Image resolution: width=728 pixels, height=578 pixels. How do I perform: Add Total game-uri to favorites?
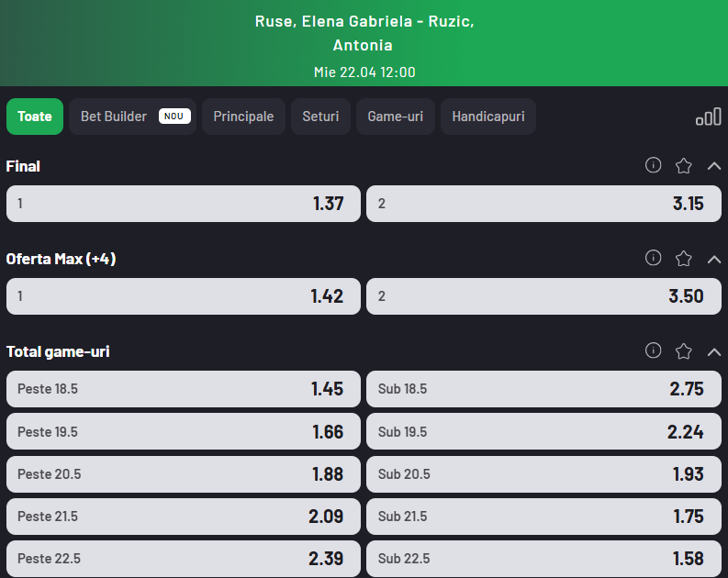pyautogui.click(x=683, y=351)
